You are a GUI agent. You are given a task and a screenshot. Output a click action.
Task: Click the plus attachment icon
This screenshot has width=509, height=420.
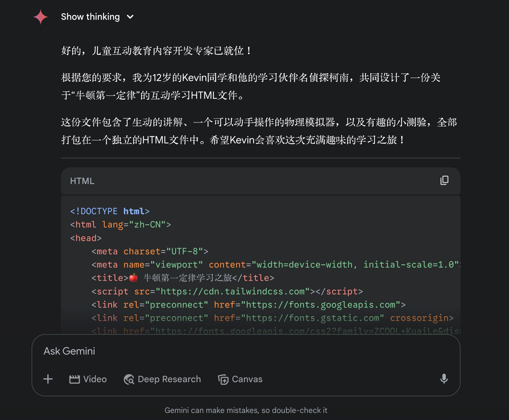(x=48, y=379)
